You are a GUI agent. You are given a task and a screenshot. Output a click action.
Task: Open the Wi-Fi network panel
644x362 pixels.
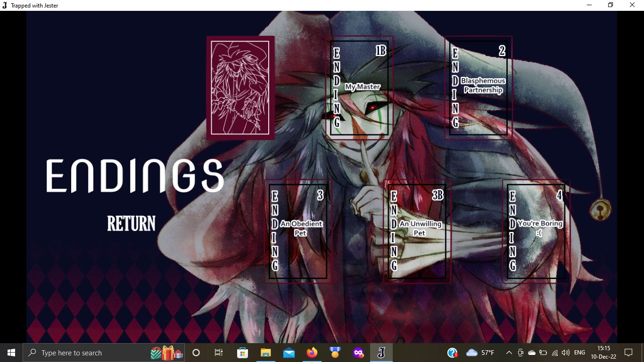(555, 353)
